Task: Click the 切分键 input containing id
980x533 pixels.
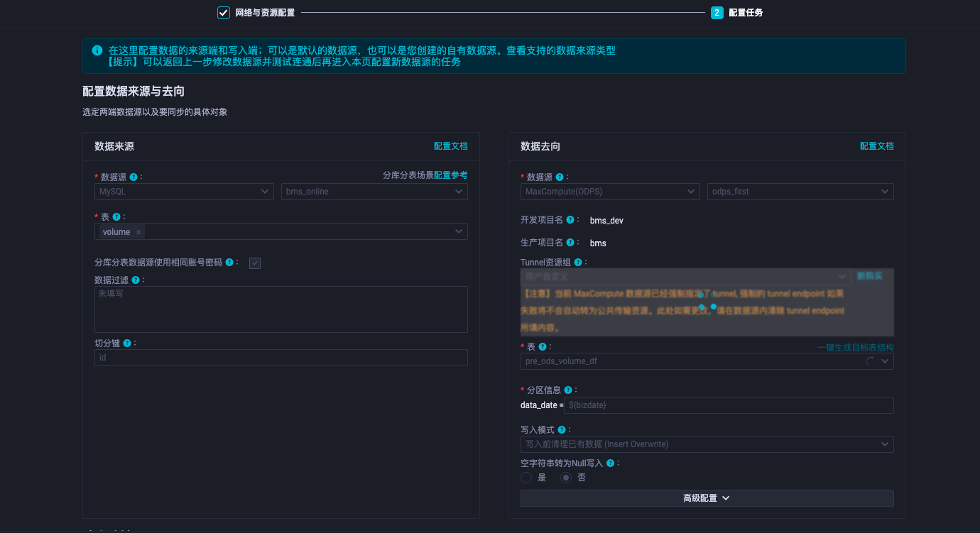Action: coord(281,358)
